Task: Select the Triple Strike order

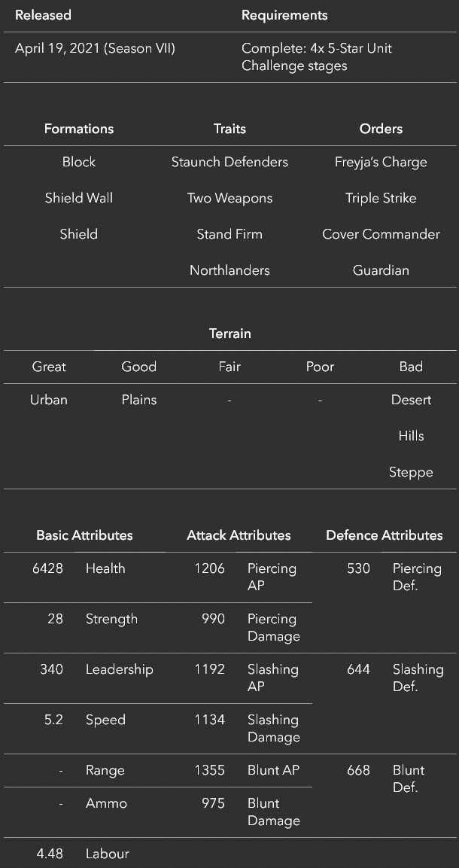Action: pos(381,198)
